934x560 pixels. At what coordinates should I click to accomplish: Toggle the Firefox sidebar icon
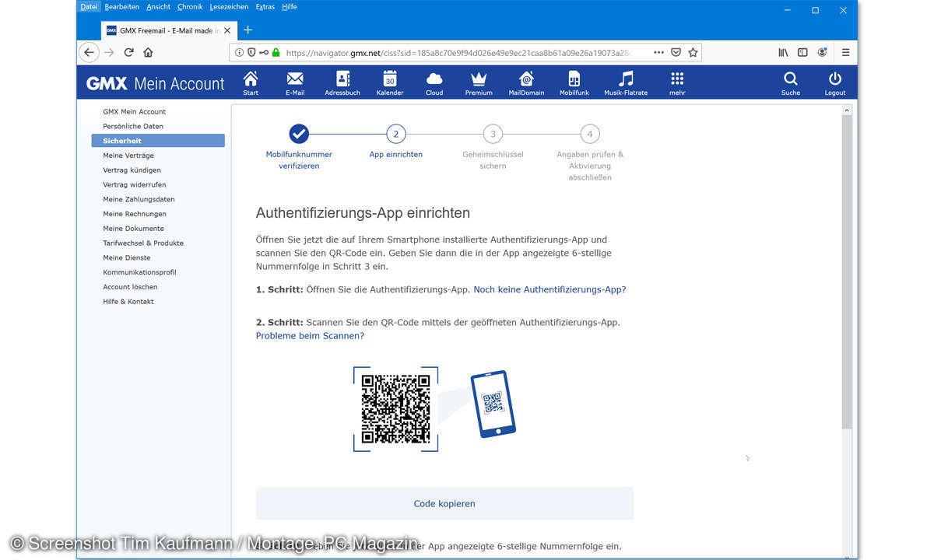(802, 52)
